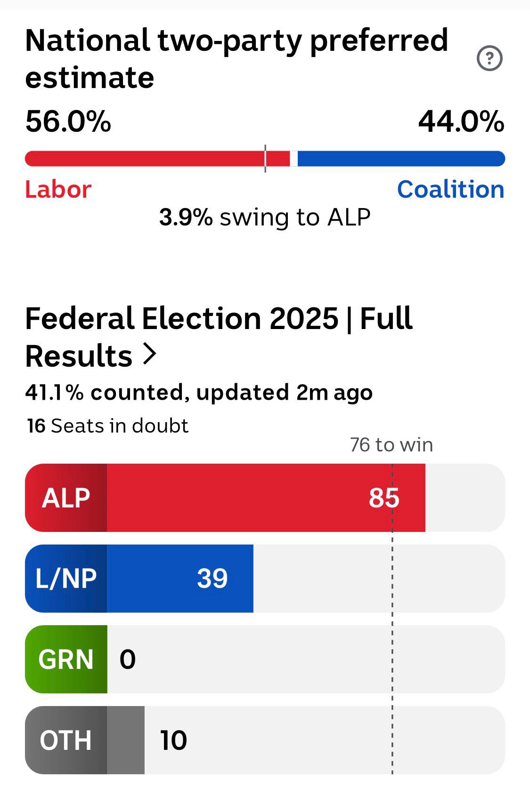The height and width of the screenshot is (812, 530).
Task: Click the 16 Seats in doubt text
Action: (107, 426)
